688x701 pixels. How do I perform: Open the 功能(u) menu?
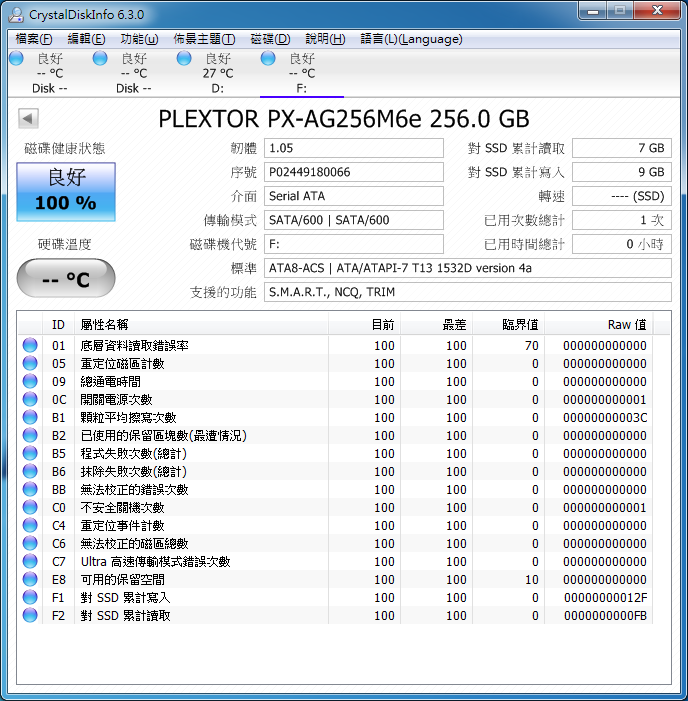click(139, 39)
